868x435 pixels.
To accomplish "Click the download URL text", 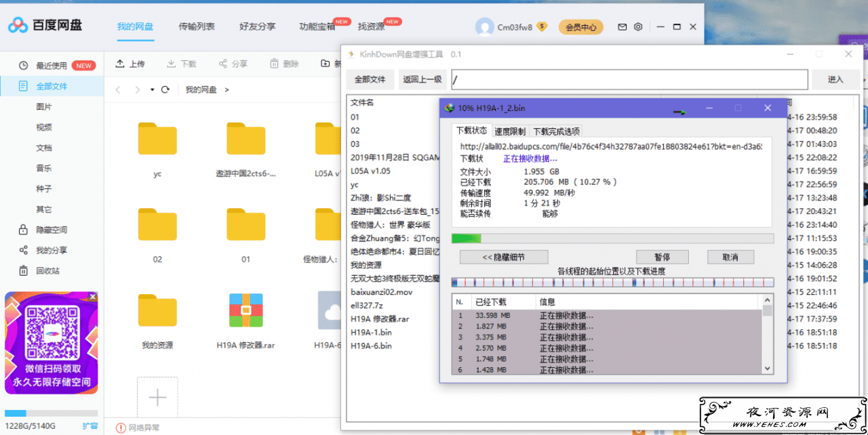I will coord(610,146).
